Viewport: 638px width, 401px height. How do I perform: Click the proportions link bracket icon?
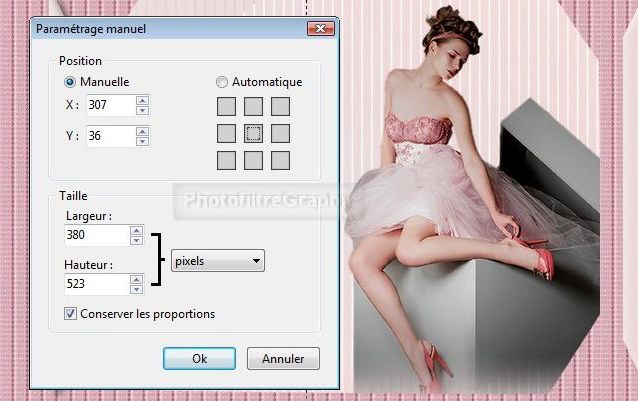(x=158, y=259)
